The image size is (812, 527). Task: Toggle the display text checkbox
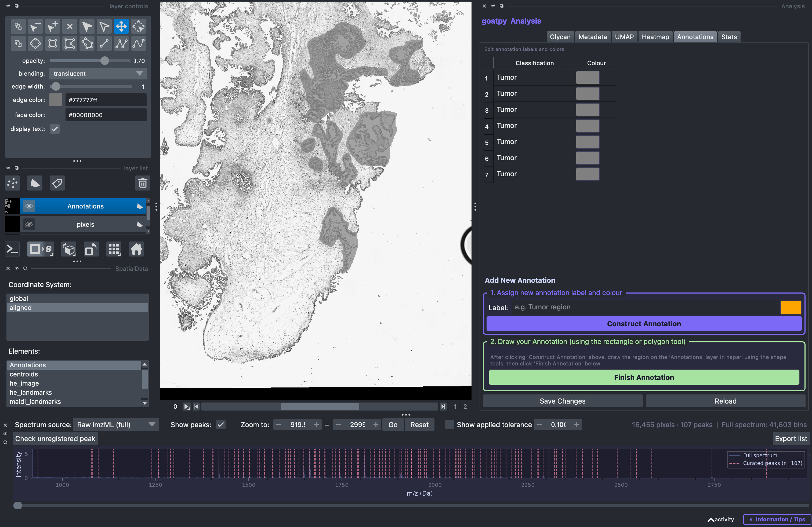pos(55,129)
